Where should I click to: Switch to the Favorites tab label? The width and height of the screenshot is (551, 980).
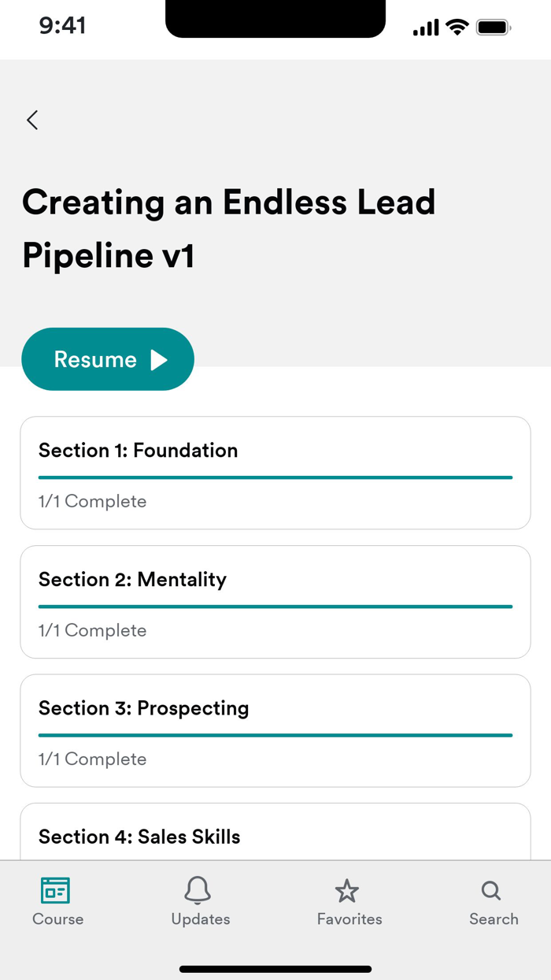349,919
